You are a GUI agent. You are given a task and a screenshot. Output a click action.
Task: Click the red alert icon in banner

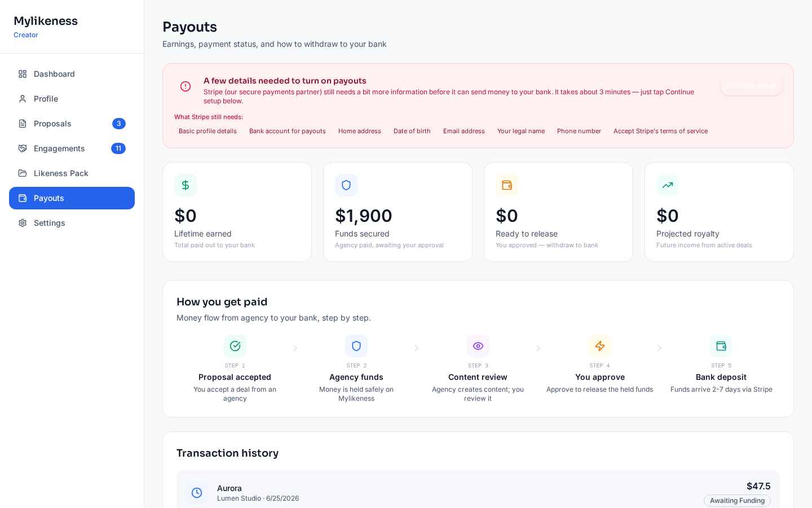(186, 86)
